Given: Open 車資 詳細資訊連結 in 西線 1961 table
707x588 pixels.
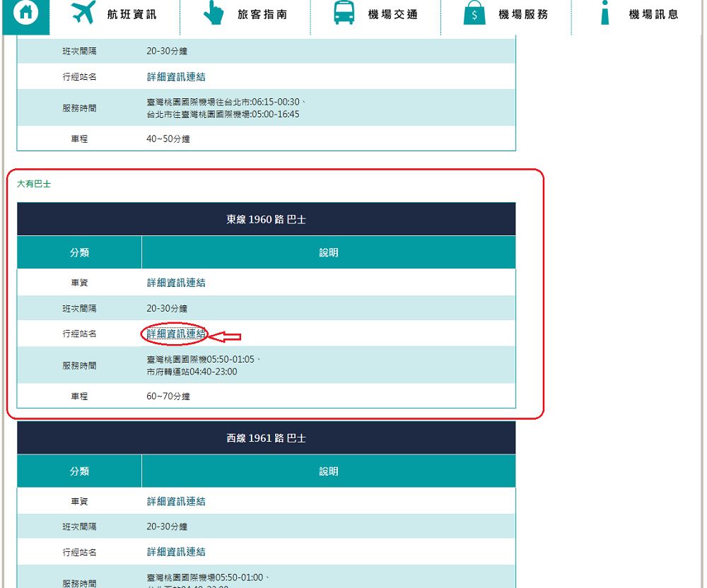Looking at the screenshot, I should point(176,502).
